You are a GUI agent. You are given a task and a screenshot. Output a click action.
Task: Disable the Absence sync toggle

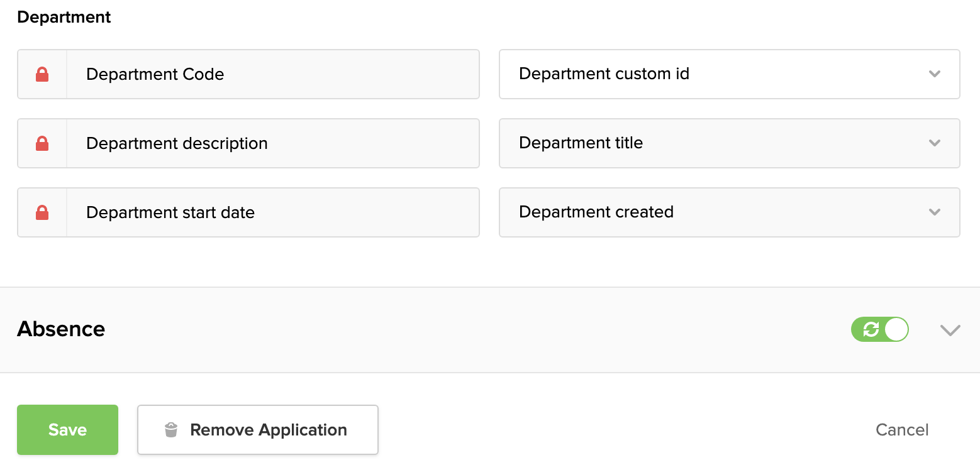click(880, 329)
